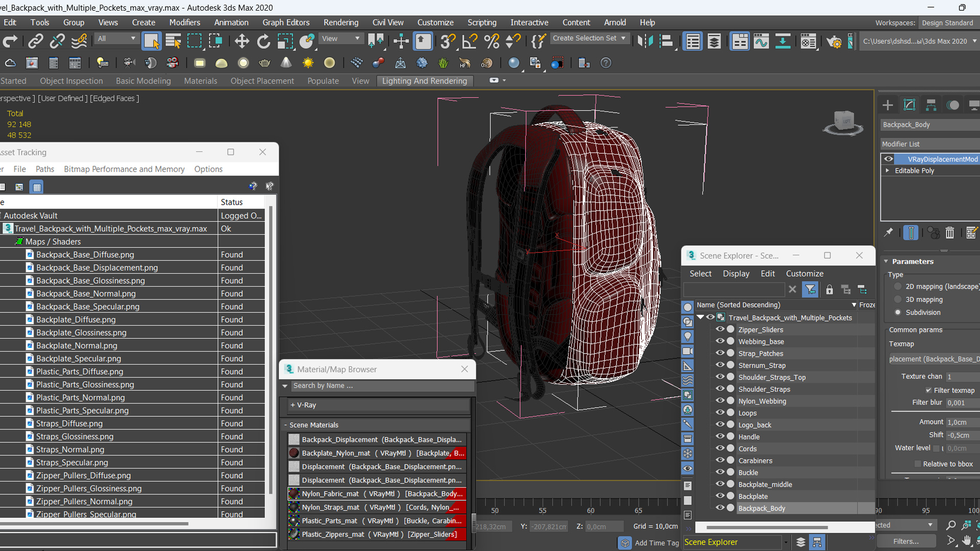Activate the Rotate tool

pos(263,41)
